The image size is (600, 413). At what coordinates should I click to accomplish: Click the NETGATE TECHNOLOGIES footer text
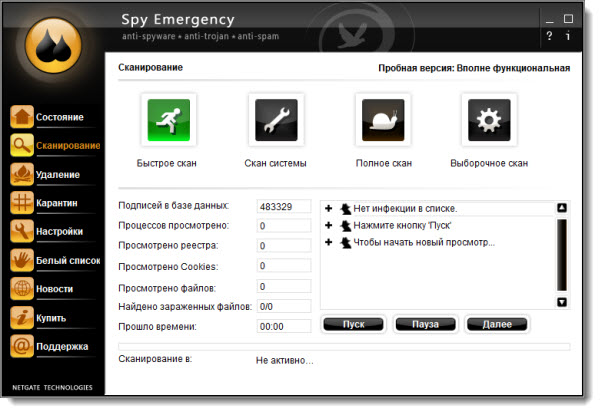click(52, 387)
